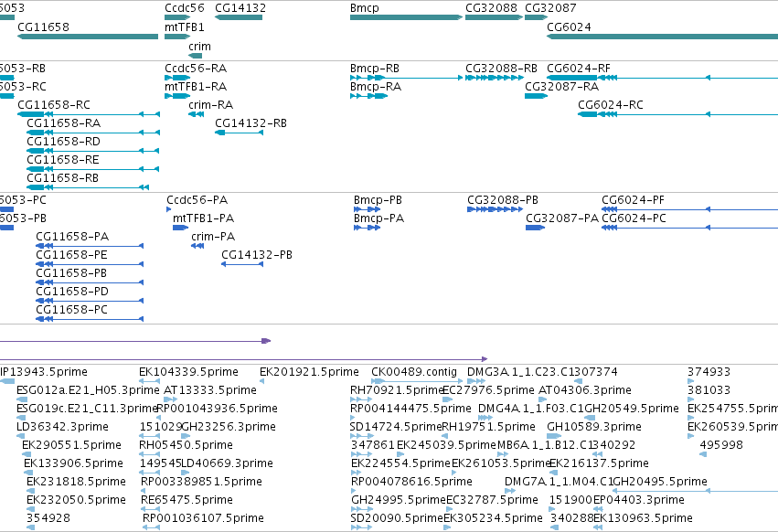Viewport: 778px width, 532px height.
Task: Open EST IP13943.5prime
Action: [x=7, y=381]
